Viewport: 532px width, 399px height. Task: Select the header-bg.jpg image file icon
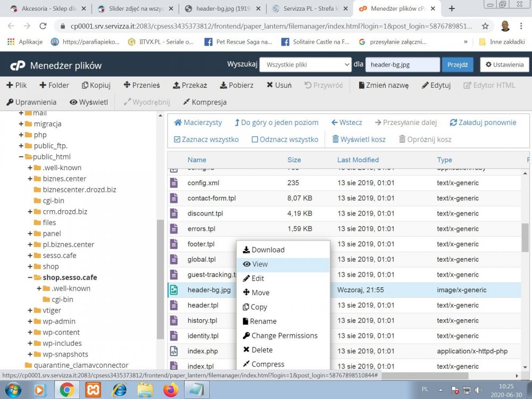click(x=174, y=290)
